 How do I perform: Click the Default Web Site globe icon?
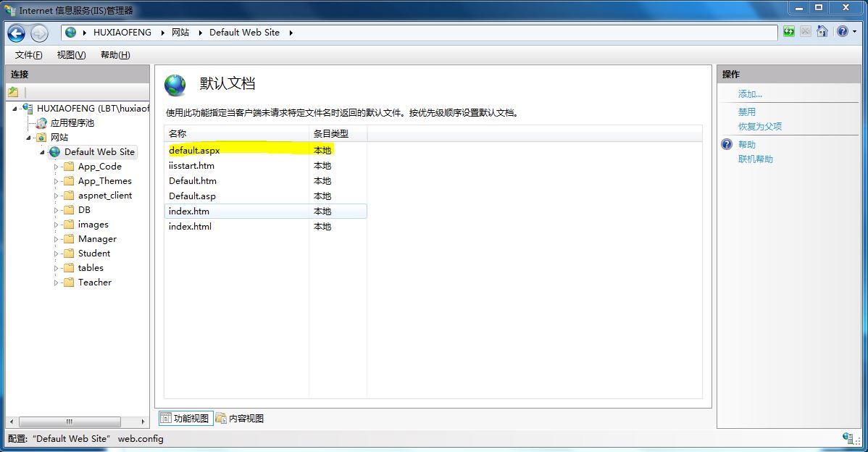54,151
